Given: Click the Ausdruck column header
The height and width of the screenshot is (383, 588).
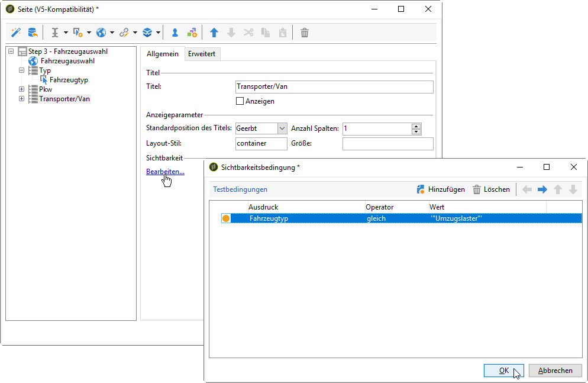Looking at the screenshot, I should click(306, 207).
